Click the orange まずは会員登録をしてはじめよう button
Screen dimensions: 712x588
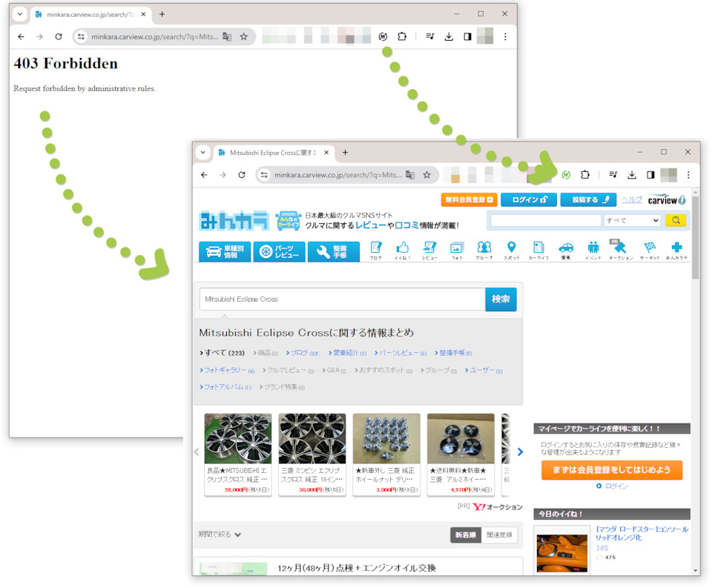click(x=612, y=470)
